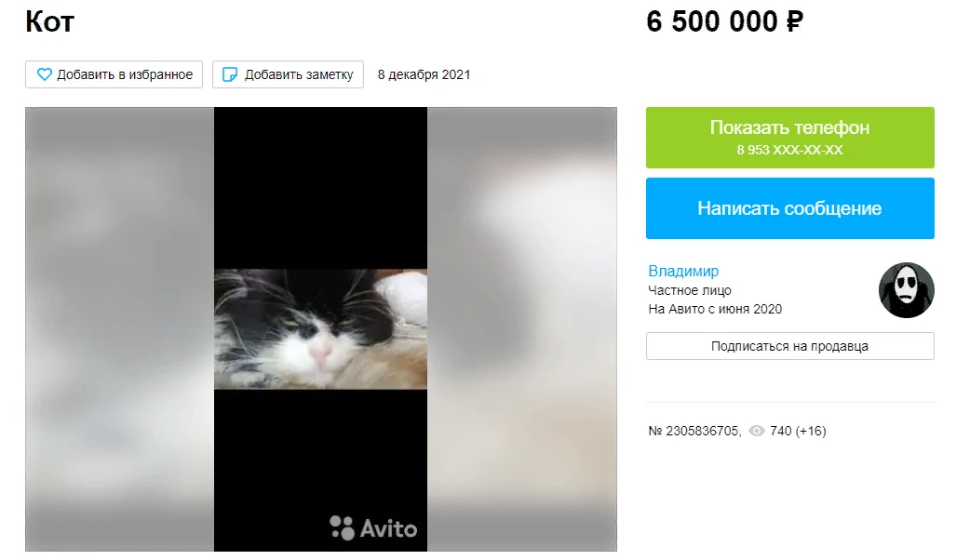Click the eye views counter icon
This screenshot has height=560, width=970.
[x=757, y=431]
